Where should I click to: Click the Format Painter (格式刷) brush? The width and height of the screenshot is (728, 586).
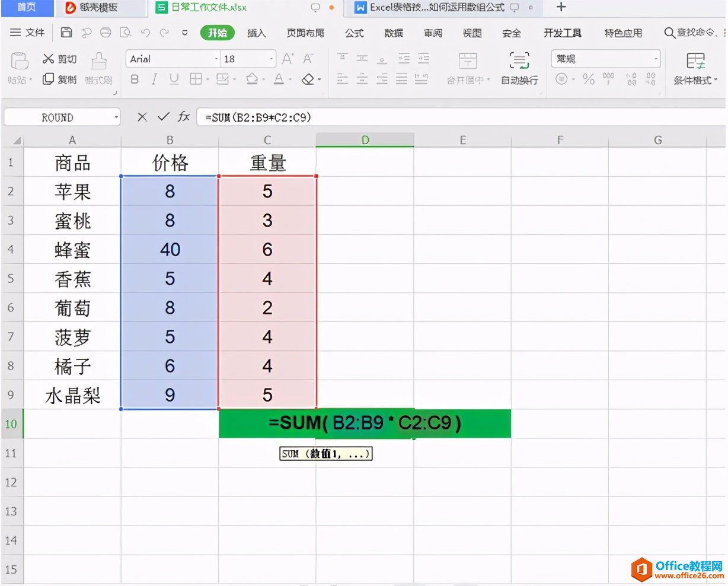tap(99, 68)
